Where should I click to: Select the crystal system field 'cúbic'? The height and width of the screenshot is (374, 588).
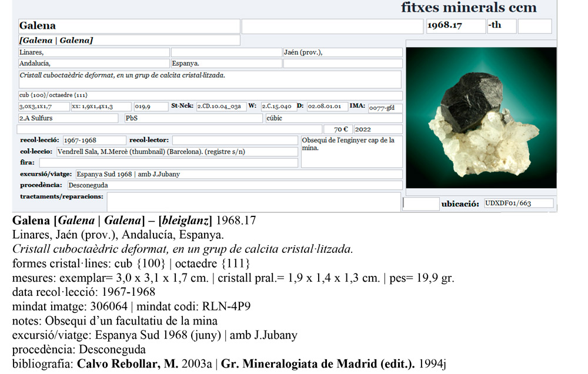tap(334, 118)
